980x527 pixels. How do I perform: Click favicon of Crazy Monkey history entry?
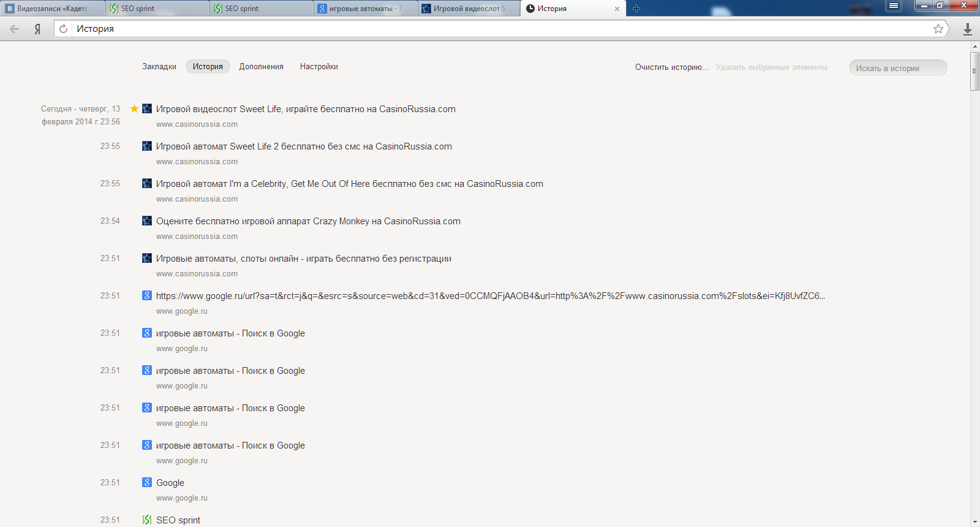147,221
